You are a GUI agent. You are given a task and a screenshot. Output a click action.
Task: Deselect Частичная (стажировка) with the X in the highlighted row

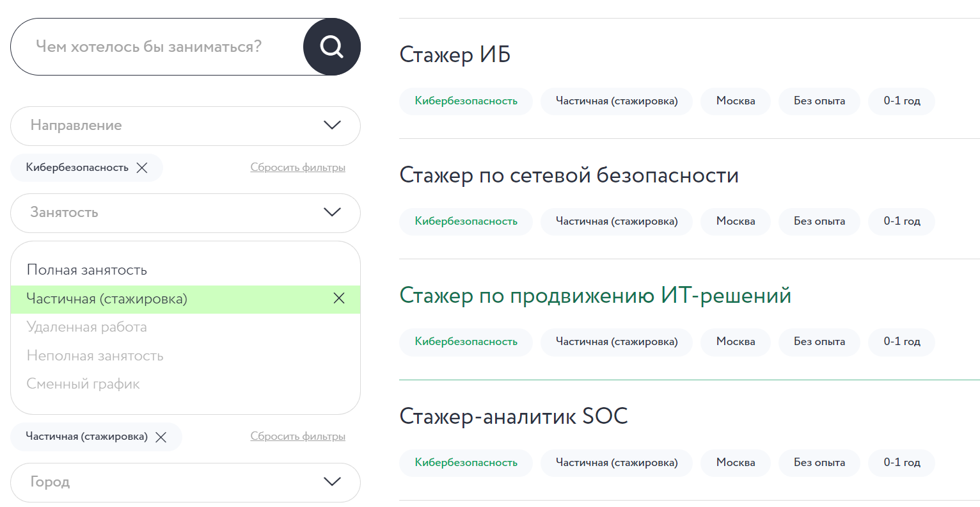tap(339, 298)
